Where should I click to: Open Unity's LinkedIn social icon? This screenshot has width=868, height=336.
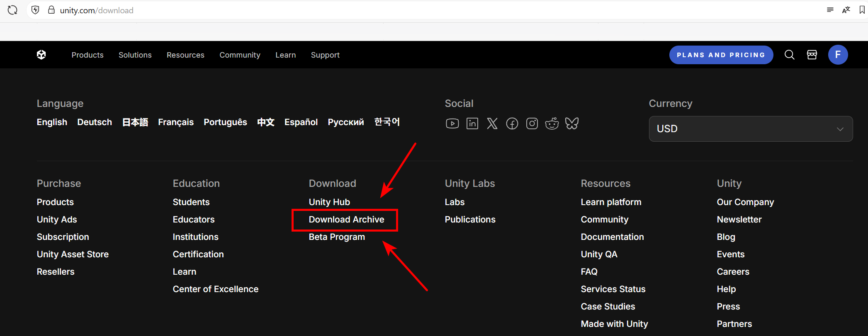point(472,123)
